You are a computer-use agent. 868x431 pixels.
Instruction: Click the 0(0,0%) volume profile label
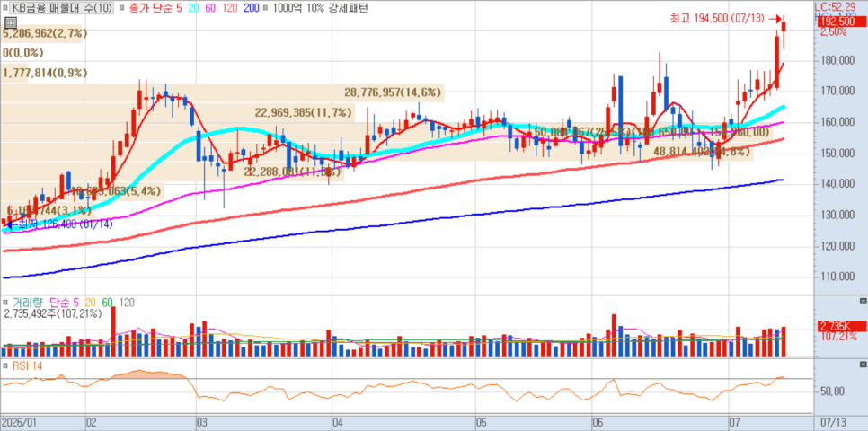pyautogui.click(x=22, y=53)
